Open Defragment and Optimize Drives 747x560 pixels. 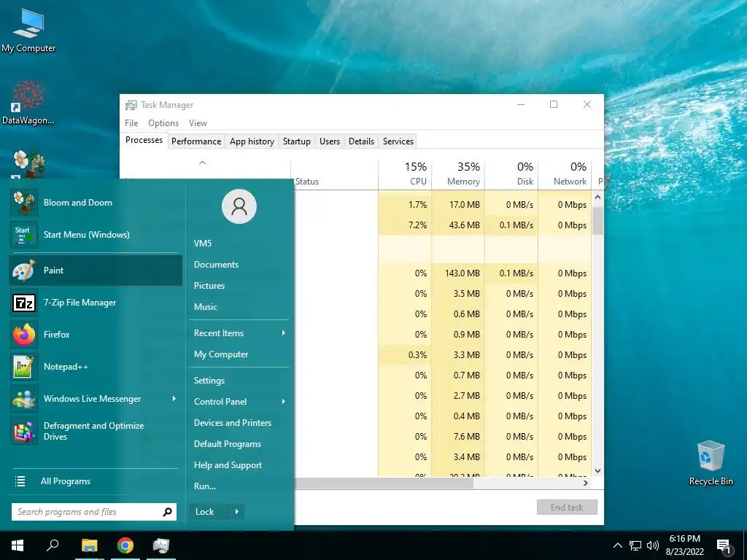96,431
